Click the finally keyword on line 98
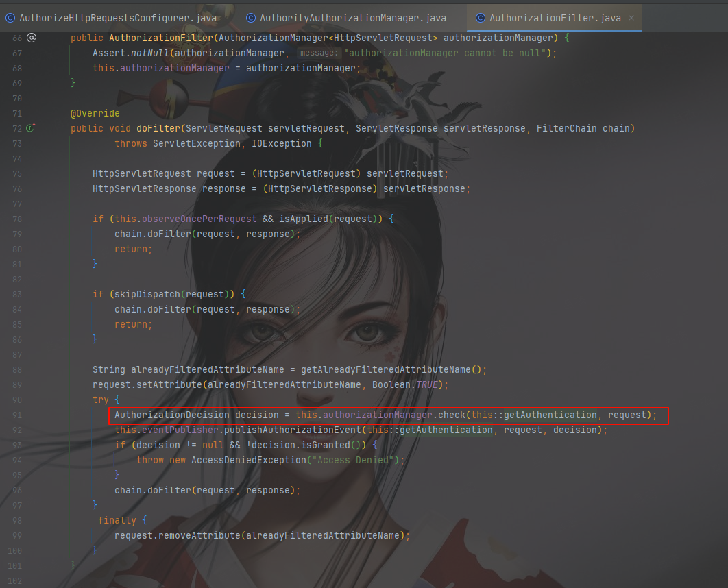The width and height of the screenshot is (728, 588). tap(117, 520)
